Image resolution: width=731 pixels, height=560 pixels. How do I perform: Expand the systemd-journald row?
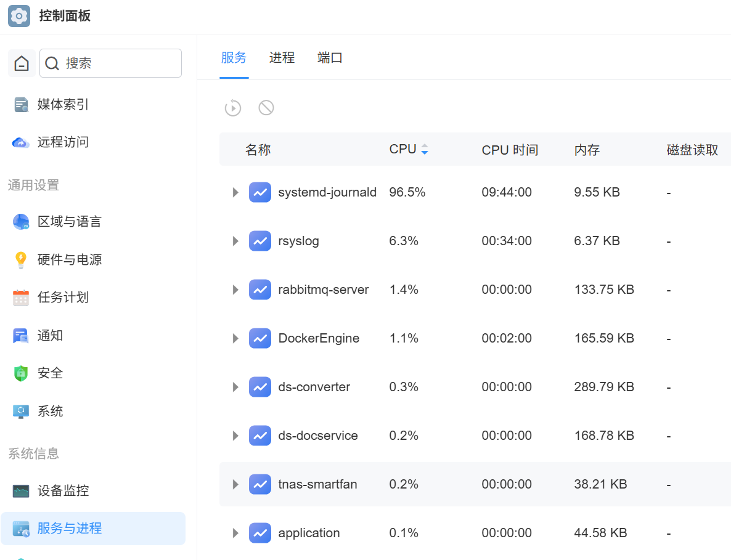click(x=235, y=192)
